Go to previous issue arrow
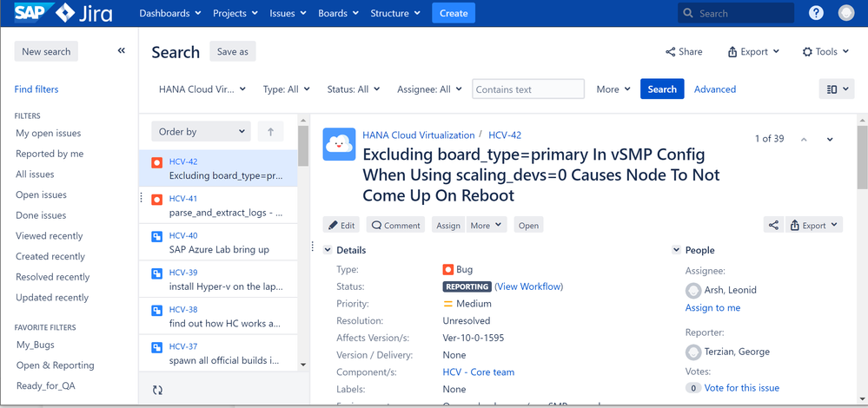The height and width of the screenshot is (408, 868). pyautogui.click(x=805, y=139)
